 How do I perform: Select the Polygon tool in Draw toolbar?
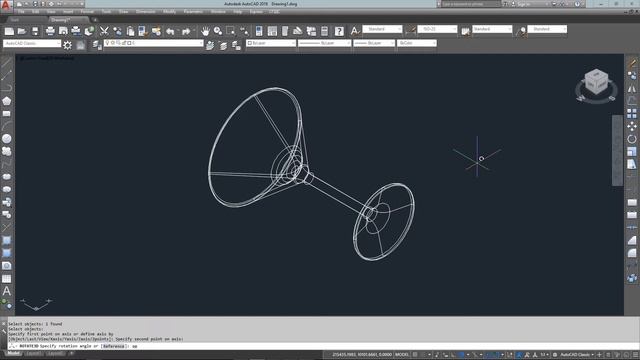tap(7, 101)
